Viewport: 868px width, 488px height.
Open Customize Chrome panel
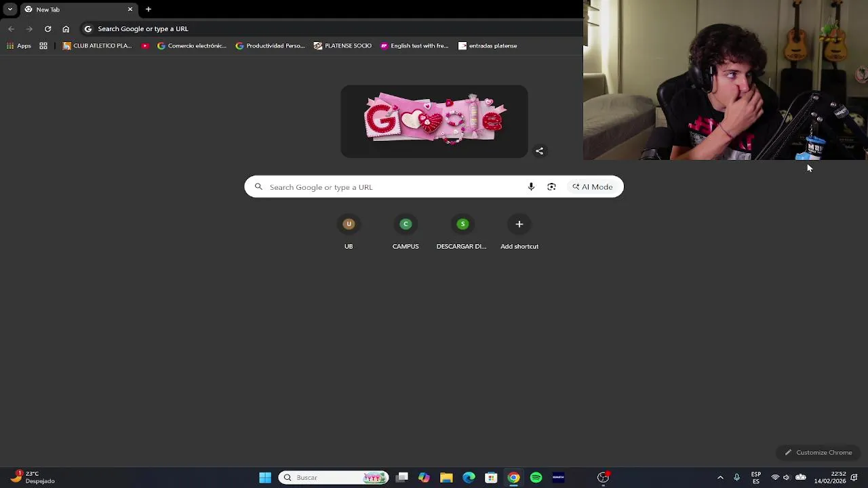pyautogui.click(x=818, y=453)
